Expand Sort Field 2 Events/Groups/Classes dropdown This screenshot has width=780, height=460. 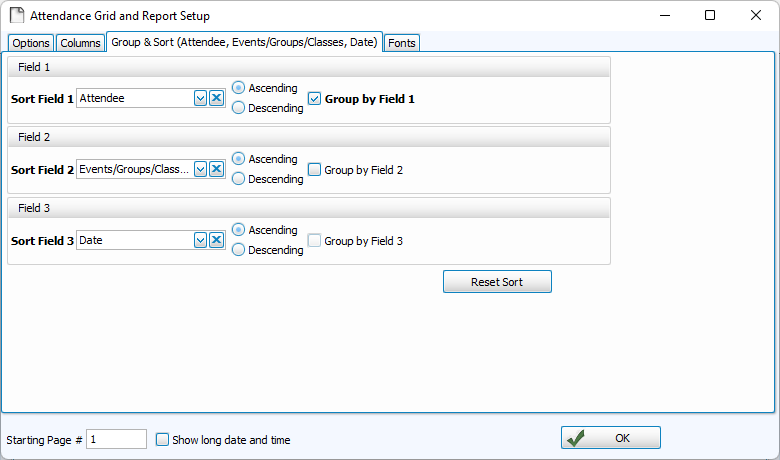point(200,170)
